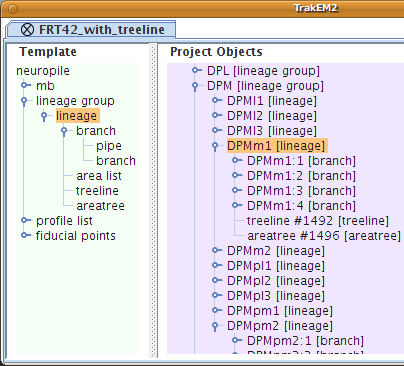
Task: Expand the profile list template node
Action: tap(25, 220)
